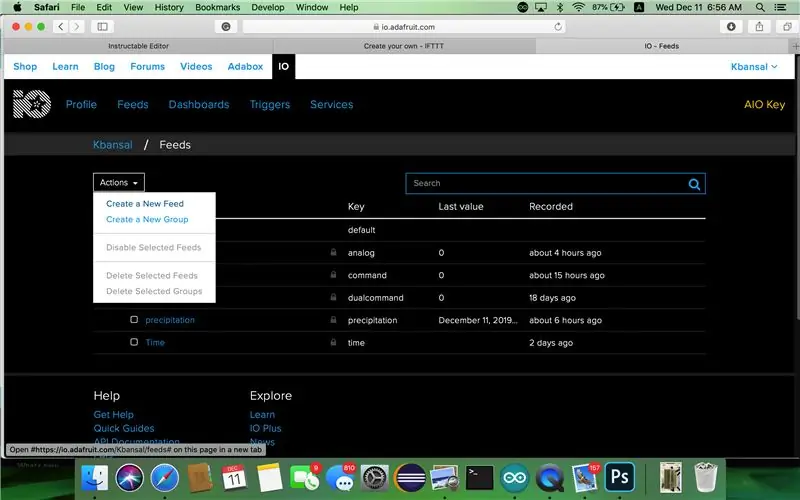Open Finder from the dock

click(94, 478)
